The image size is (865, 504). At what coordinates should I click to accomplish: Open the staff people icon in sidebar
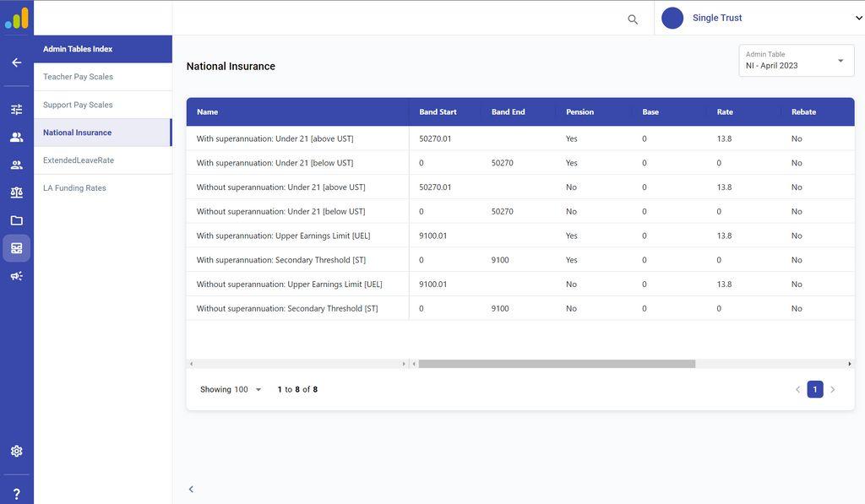click(x=17, y=137)
